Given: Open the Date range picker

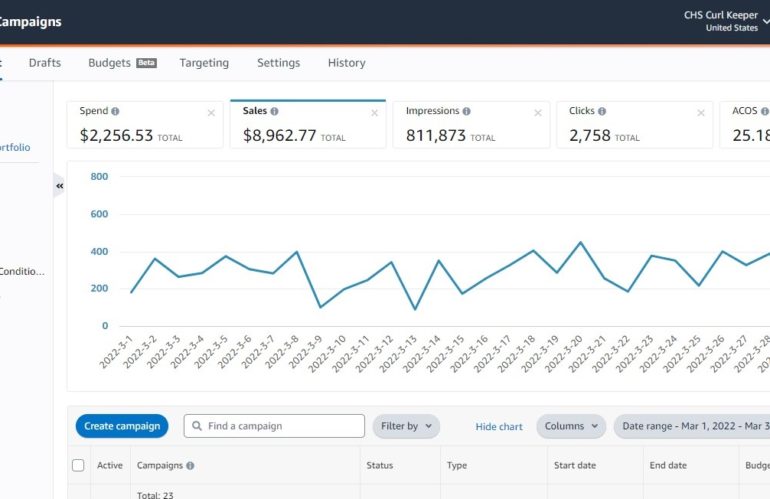Looking at the screenshot, I should point(692,426).
